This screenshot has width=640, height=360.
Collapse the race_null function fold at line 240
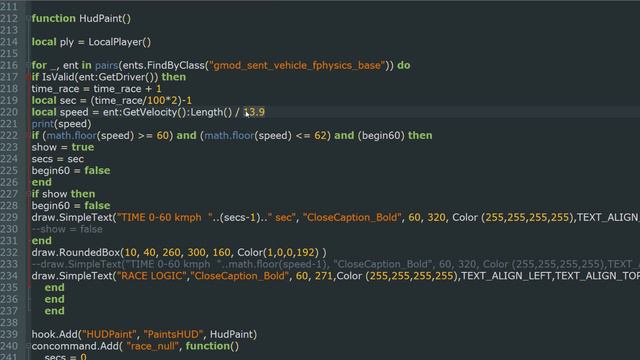[x=28, y=346]
